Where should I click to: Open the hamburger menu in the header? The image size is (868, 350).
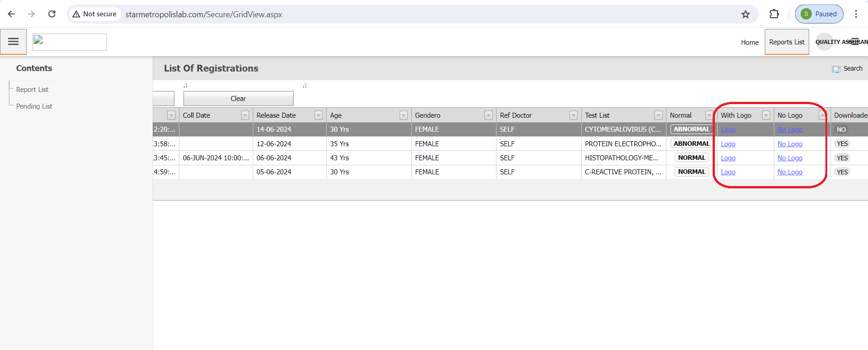coord(14,42)
